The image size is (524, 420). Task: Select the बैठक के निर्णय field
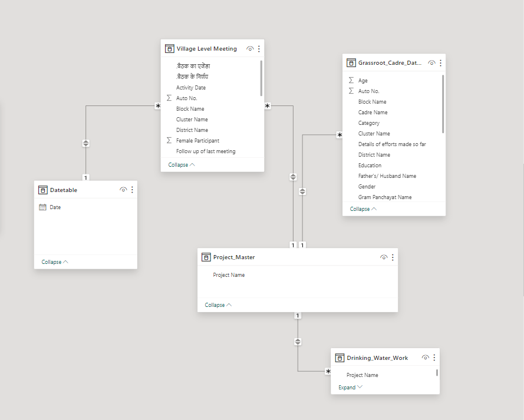(192, 77)
